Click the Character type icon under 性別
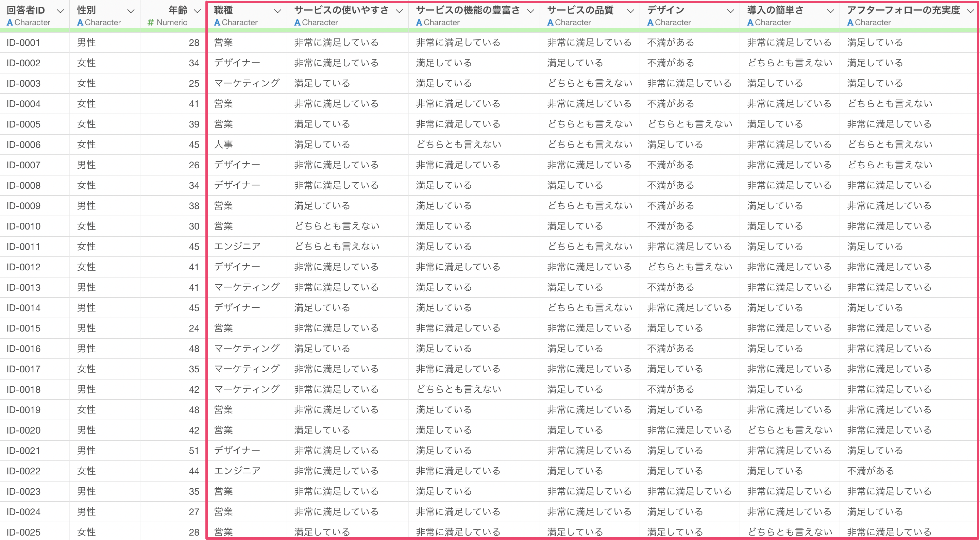Screen dimensions: 980x540 click(80, 22)
